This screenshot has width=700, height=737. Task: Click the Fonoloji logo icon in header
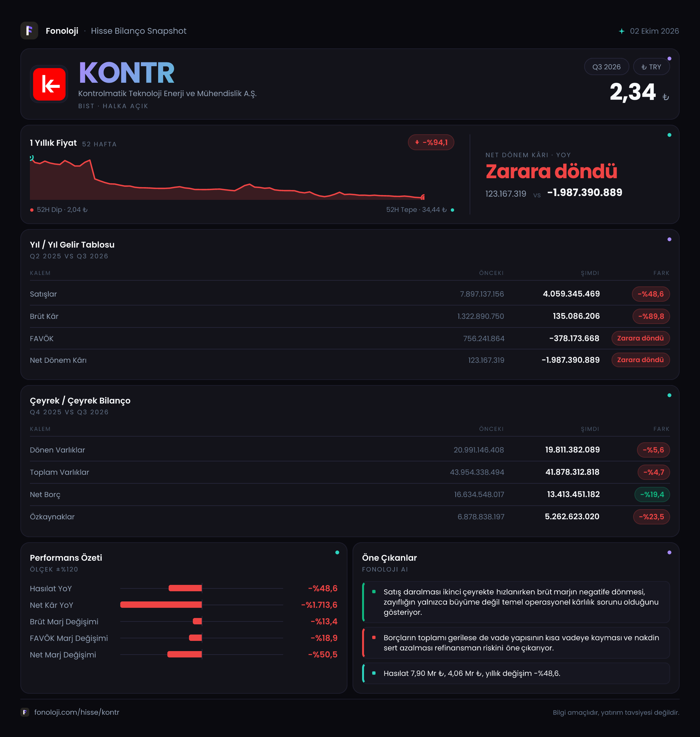[29, 31]
